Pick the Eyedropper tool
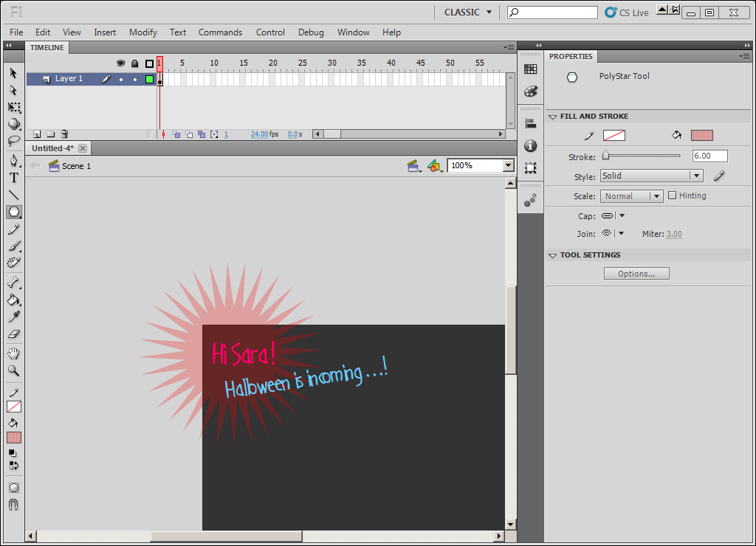The height and width of the screenshot is (546, 756). pos(14,317)
